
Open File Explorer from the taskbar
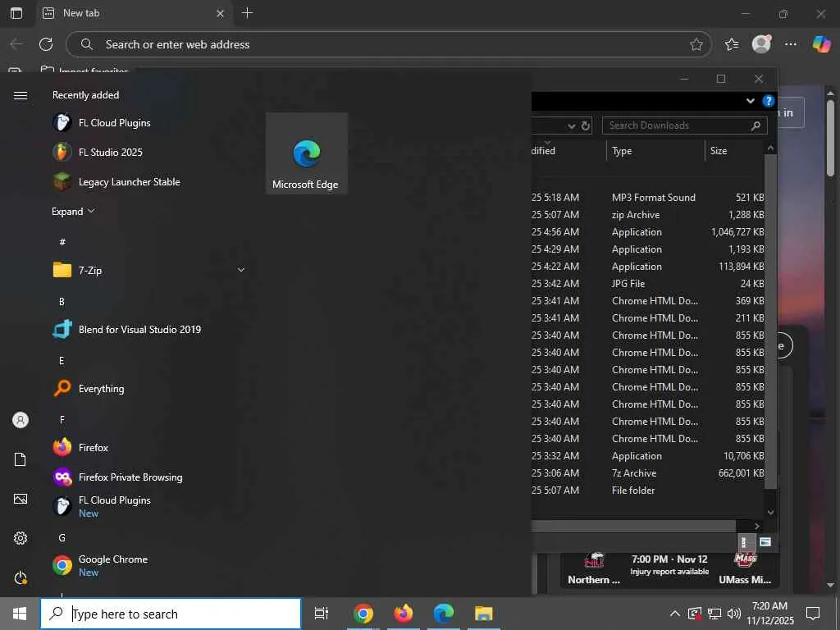pos(484,614)
